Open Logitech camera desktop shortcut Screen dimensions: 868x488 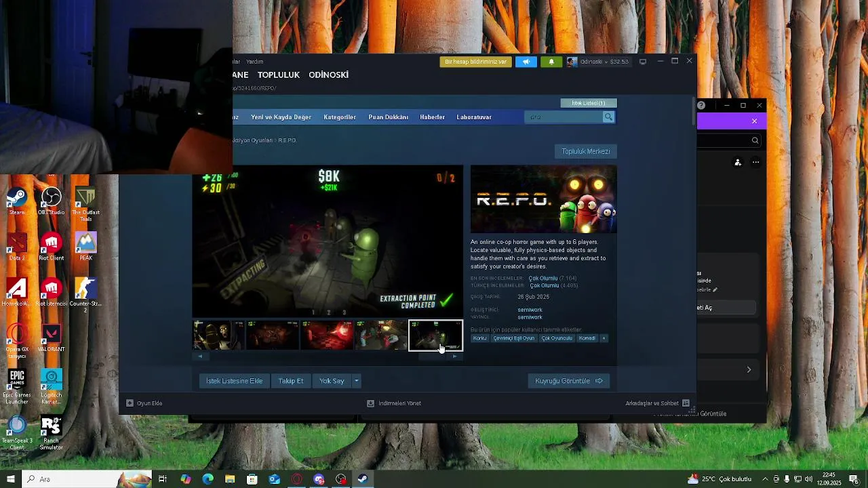51,386
